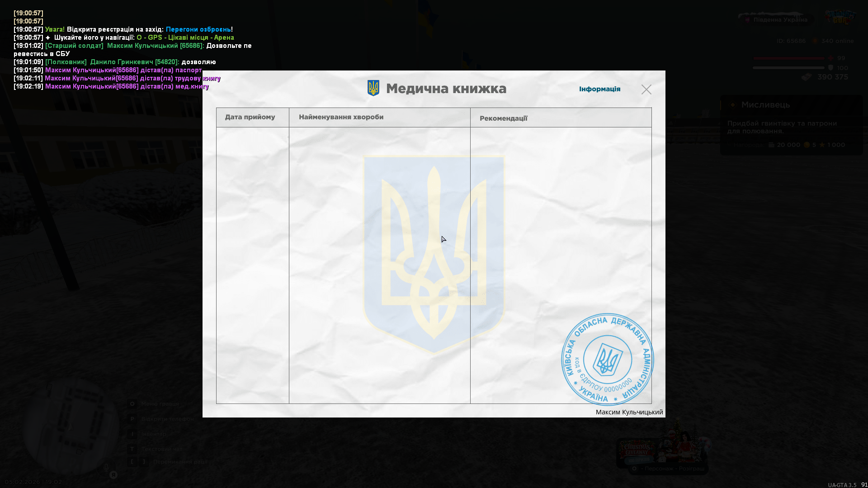868x488 pixels.
Task: Click the Дата прийому column header
Action: (250, 117)
